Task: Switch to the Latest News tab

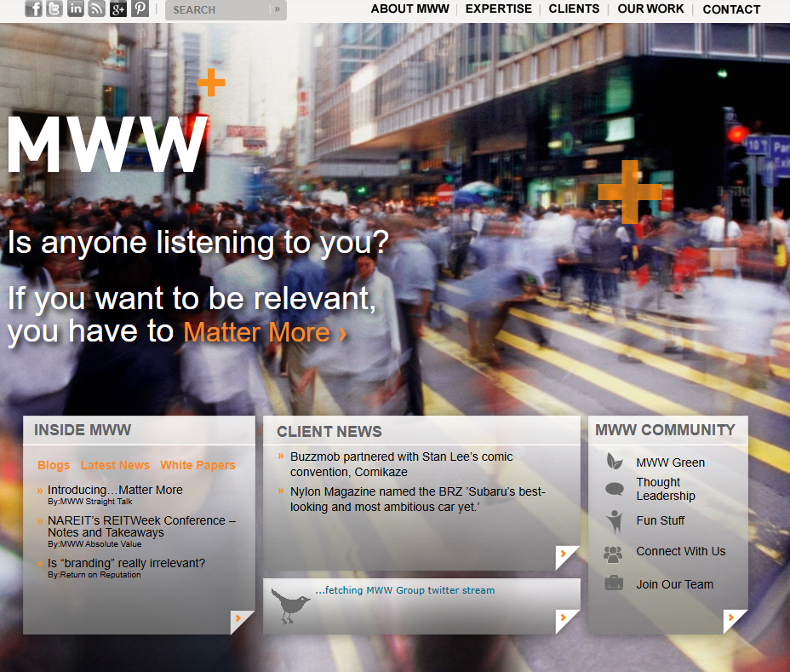Action: [x=115, y=465]
